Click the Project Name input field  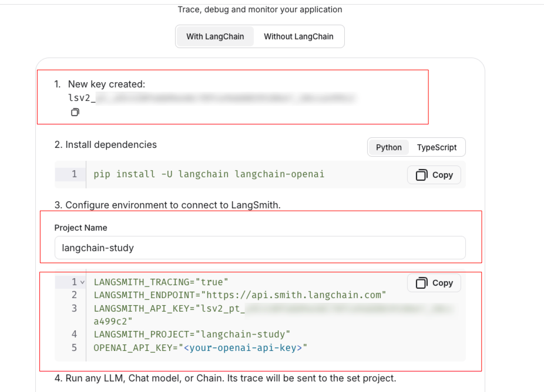(x=260, y=248)
